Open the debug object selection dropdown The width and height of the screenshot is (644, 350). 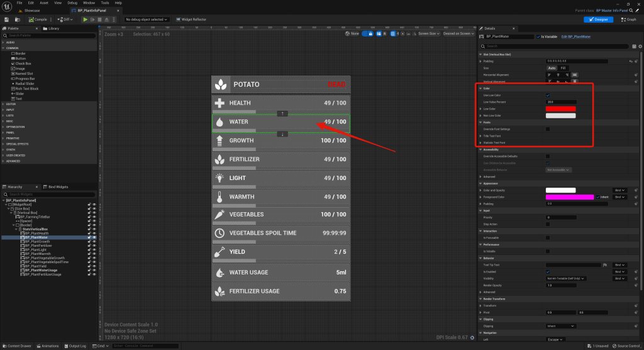coord(147,20)
